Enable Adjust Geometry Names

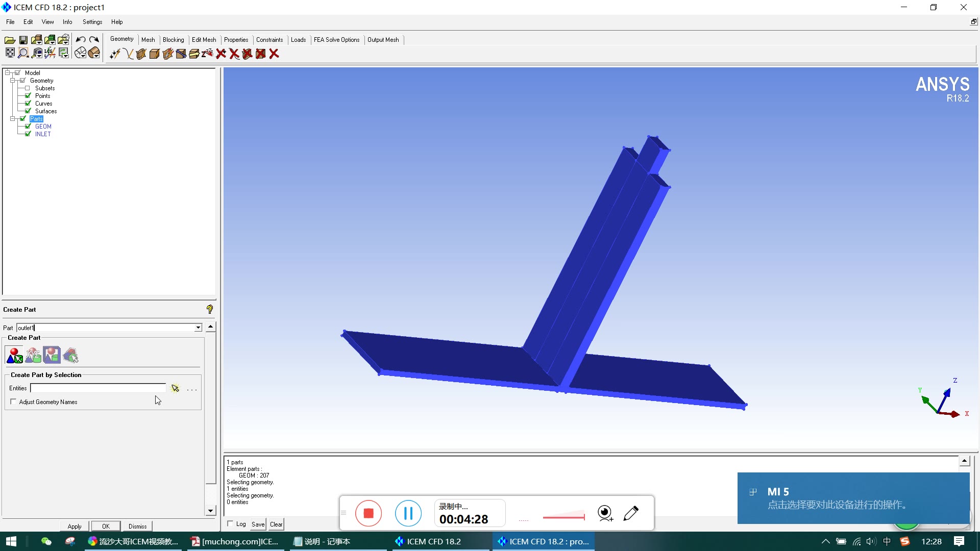13,402
